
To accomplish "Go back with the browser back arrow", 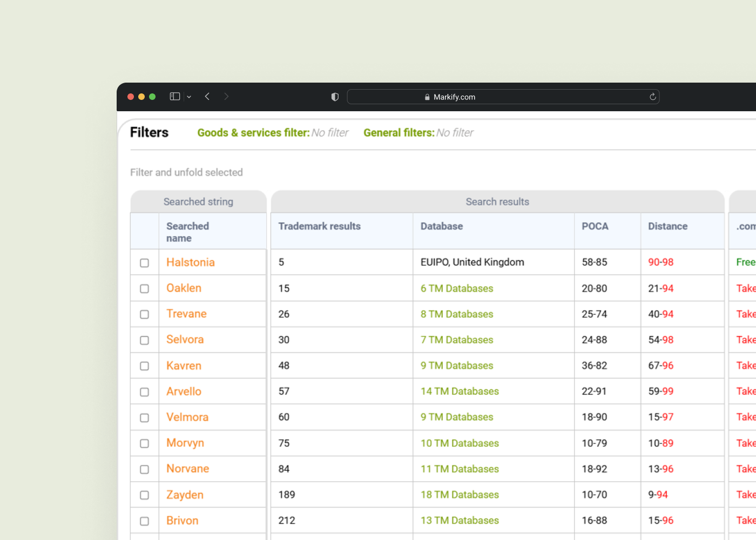I will [207, 97].
